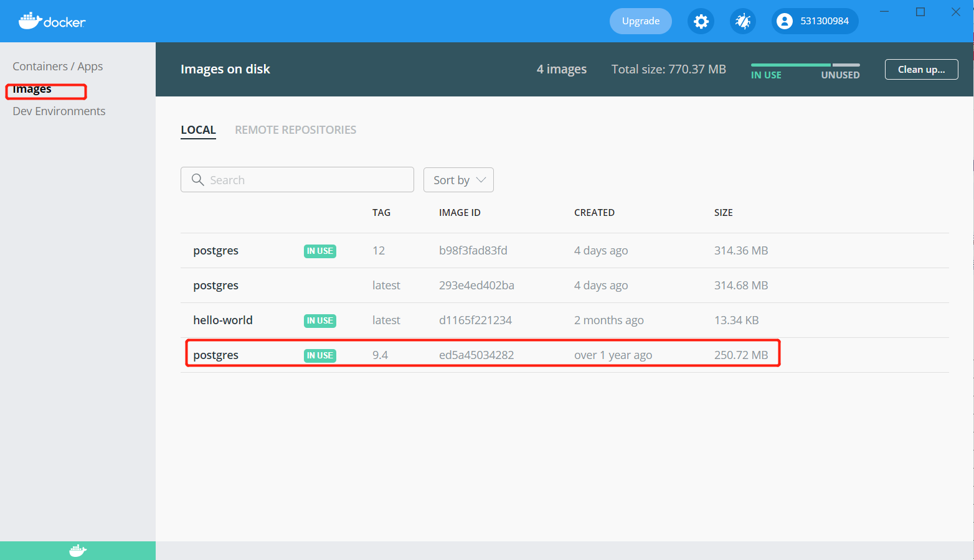Click image ID 293e4ed402ba
The image size is (974, 560).
[x=476, y=286]
